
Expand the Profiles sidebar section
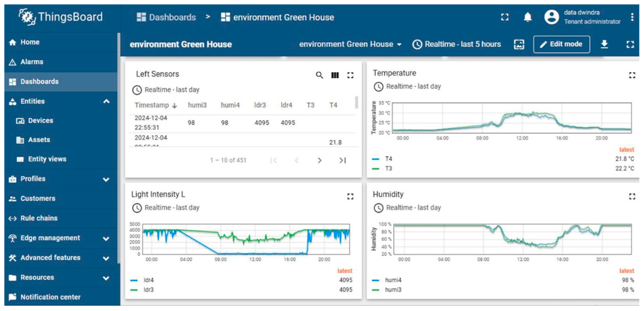coord(106,179)
